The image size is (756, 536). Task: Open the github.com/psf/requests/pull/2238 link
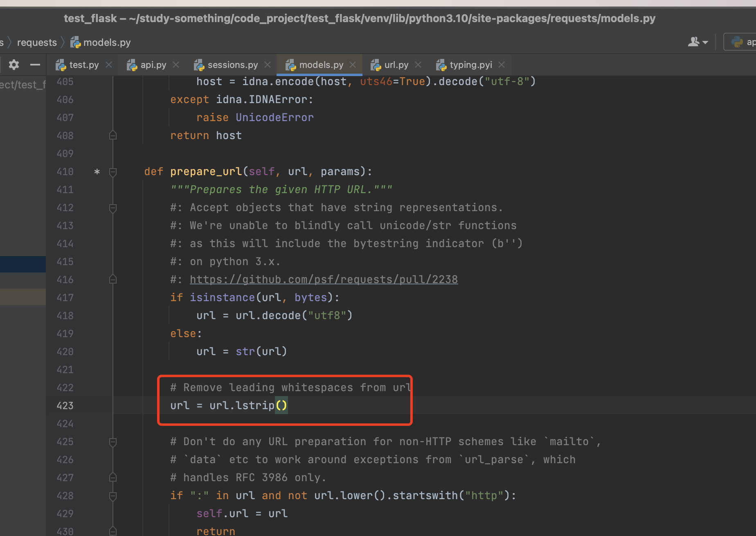coord(324,279)
